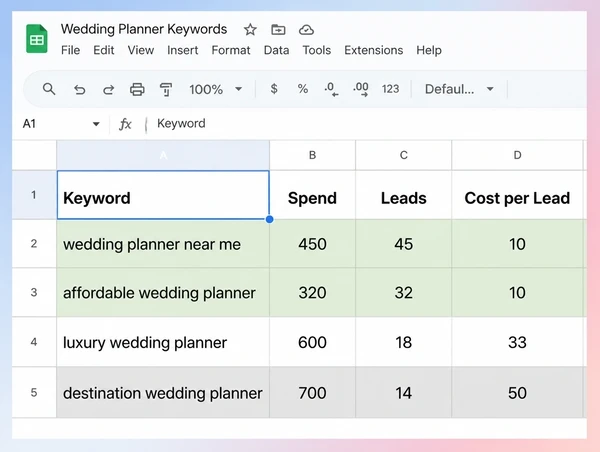Select column D header
Image resolution: width=600 pixels, height=452 pixels.
tap(517, 155)
